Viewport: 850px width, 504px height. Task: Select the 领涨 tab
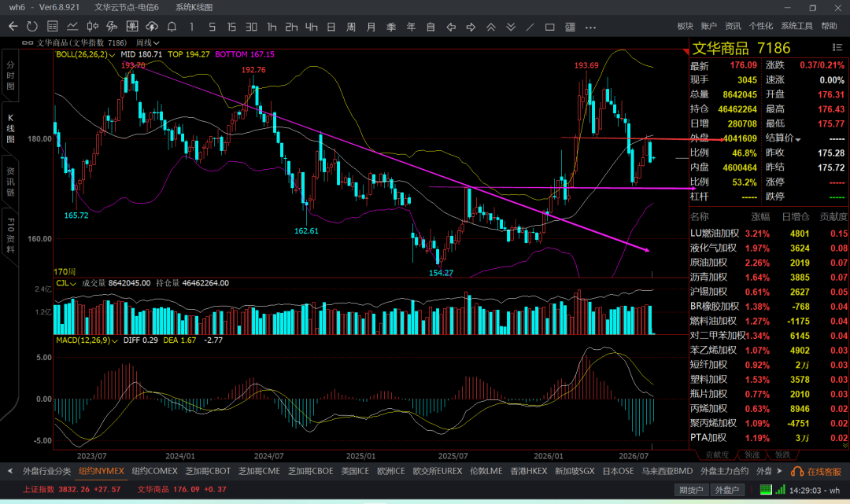click(752, 454)
